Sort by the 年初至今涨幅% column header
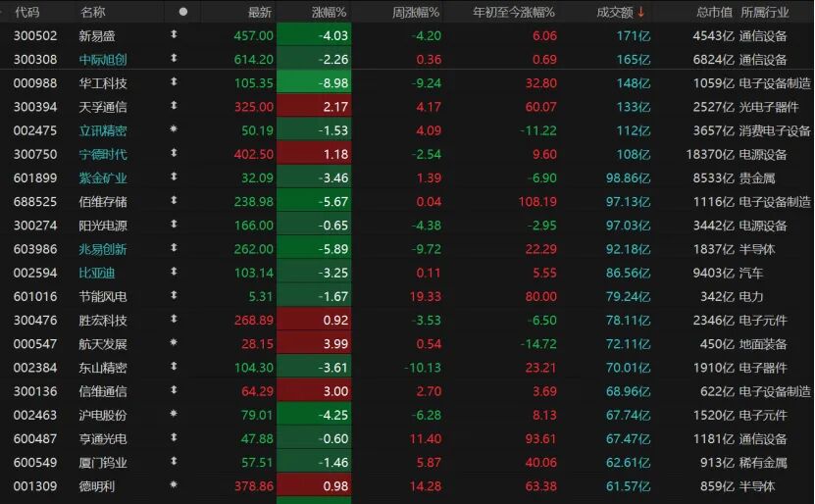Image resolution: width=815 pixels, height=504 pixels. pos(514,12)
